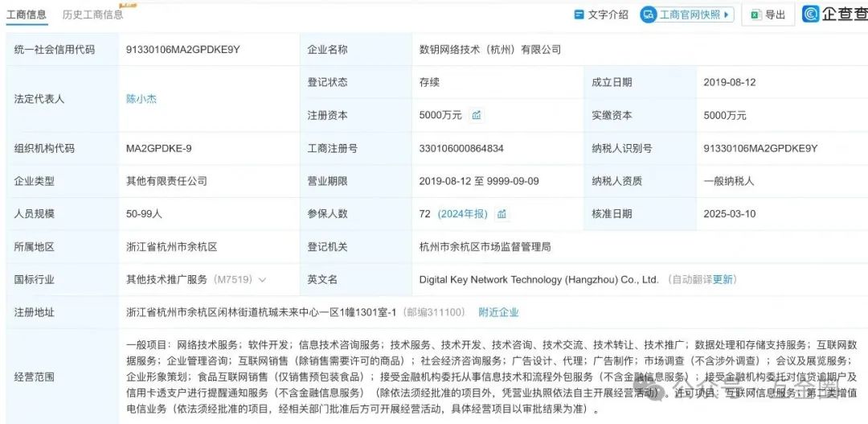Select company name 数钥网络技术（杭州）有限公司
The image size is (868, 424).
coord(490,49)
